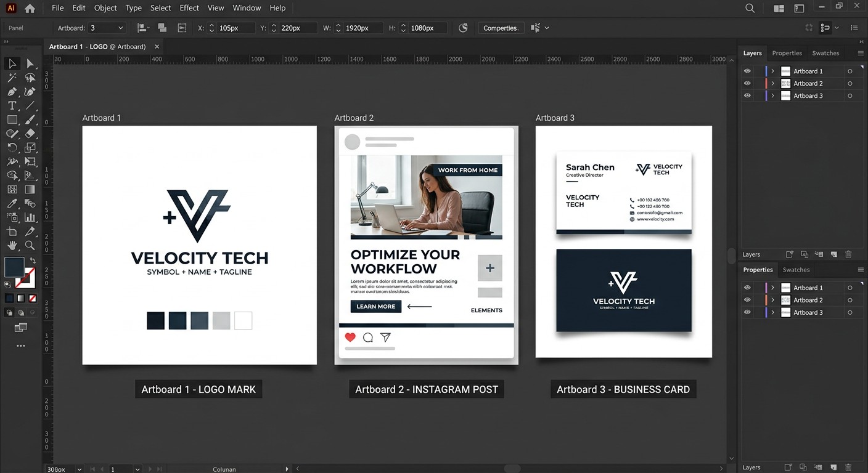The width and height of the screenshot is (868, 473).
Task: Open the search magnifier in the top bar
Action: click(750, 8)
